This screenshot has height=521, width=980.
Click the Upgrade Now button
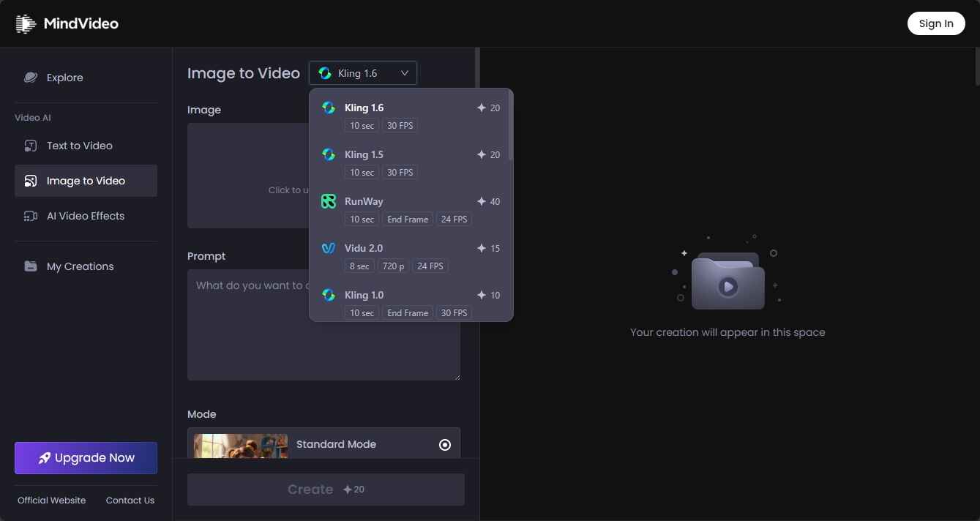click(86, 458)
